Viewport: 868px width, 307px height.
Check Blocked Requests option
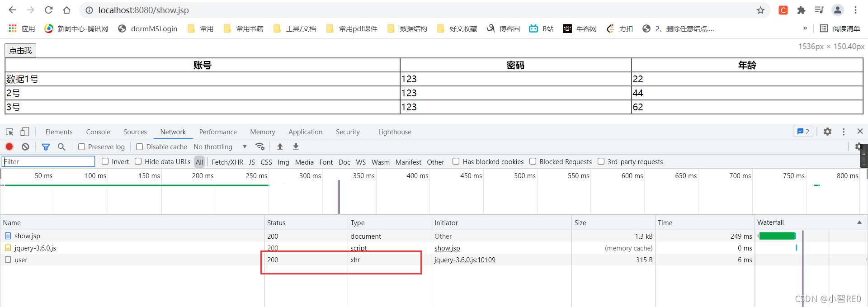pyautogui.click(x=533, y=161)
